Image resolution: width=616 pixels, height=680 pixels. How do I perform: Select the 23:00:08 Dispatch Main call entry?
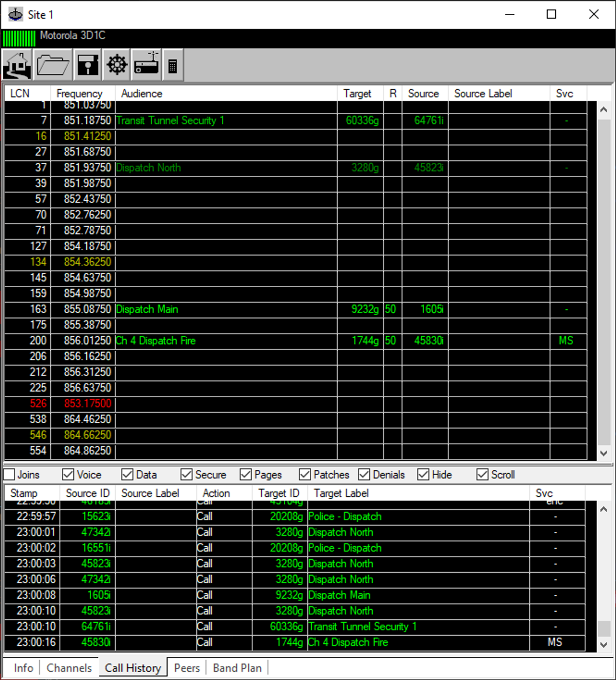[x=295, y=595]
